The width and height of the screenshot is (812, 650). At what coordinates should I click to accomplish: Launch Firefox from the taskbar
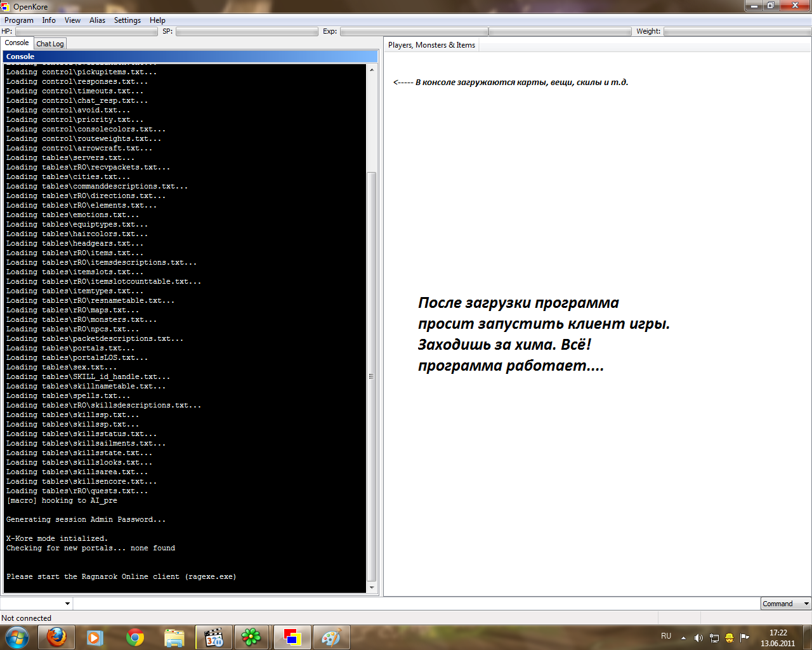coord(56,637)
